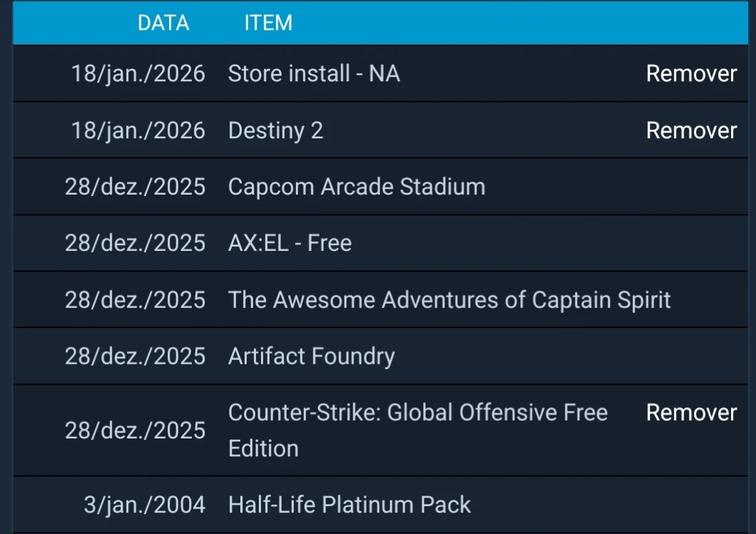Click Counter-Strike: Global Offensive Free Edition title
Viewport: 756px width, 534px height.
point(417,413)
